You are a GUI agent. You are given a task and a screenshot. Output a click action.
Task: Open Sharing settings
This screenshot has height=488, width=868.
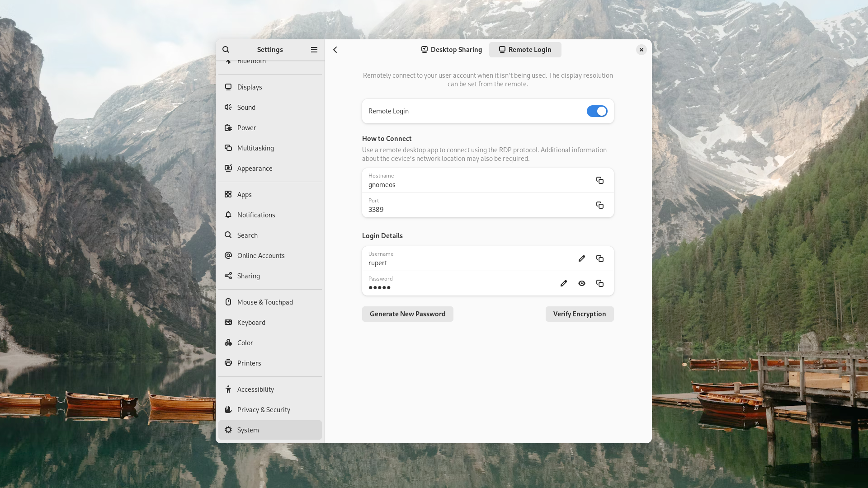[x=270, y=276]
